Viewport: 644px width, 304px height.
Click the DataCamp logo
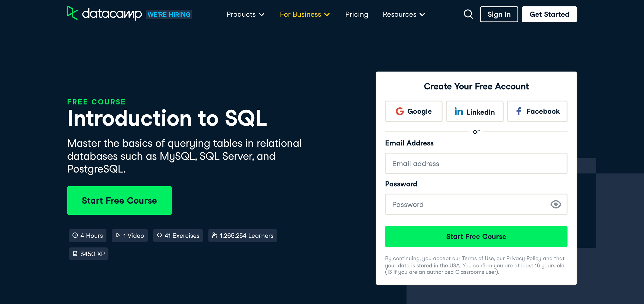(104, 13)
